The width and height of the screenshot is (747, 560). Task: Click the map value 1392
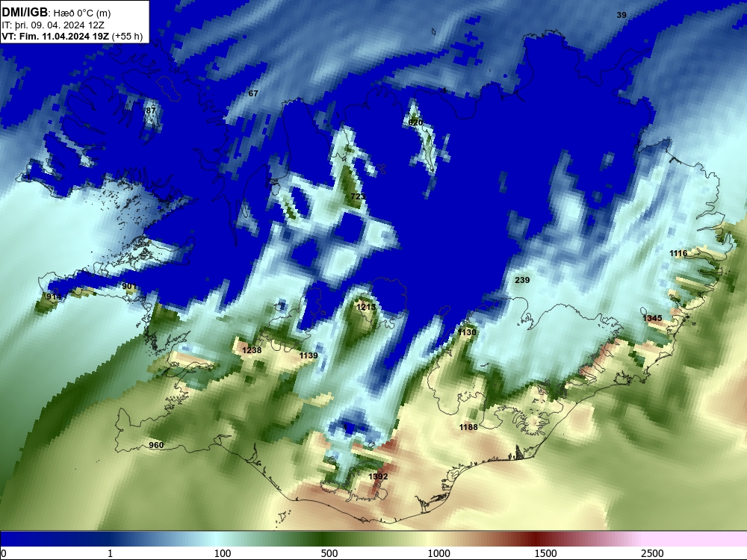coord(378,476)
